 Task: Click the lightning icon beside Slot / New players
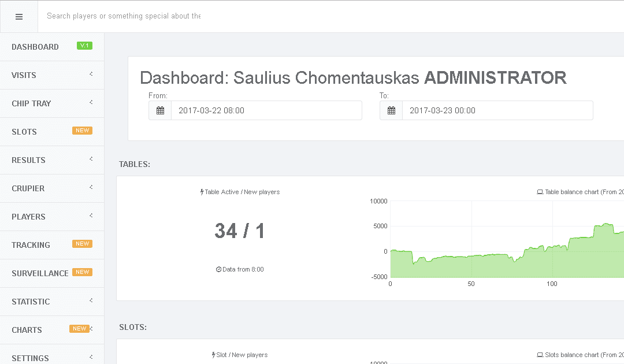(x=213, y=355)
